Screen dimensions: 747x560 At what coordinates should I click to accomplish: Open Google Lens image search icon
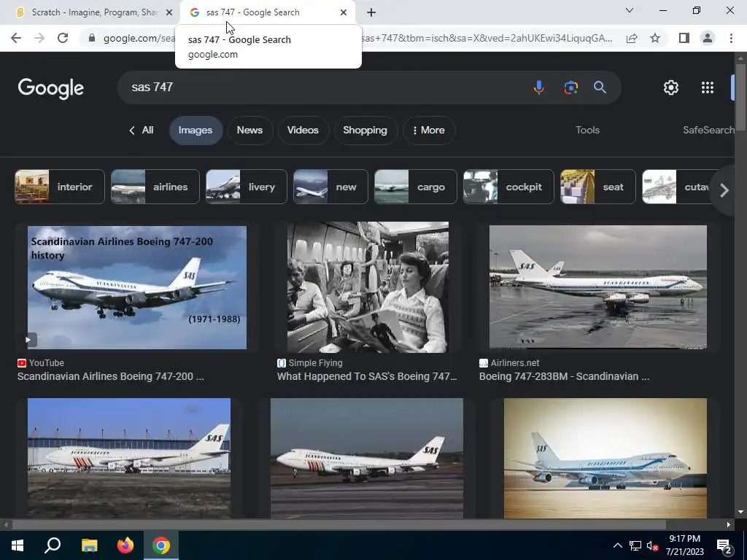(x=570, y=87)
